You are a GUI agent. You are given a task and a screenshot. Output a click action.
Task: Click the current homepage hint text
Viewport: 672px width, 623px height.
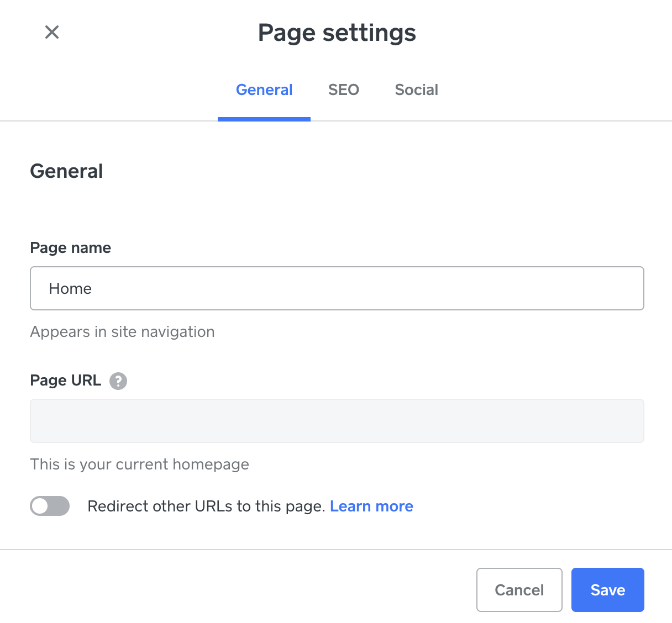(139, 464)
